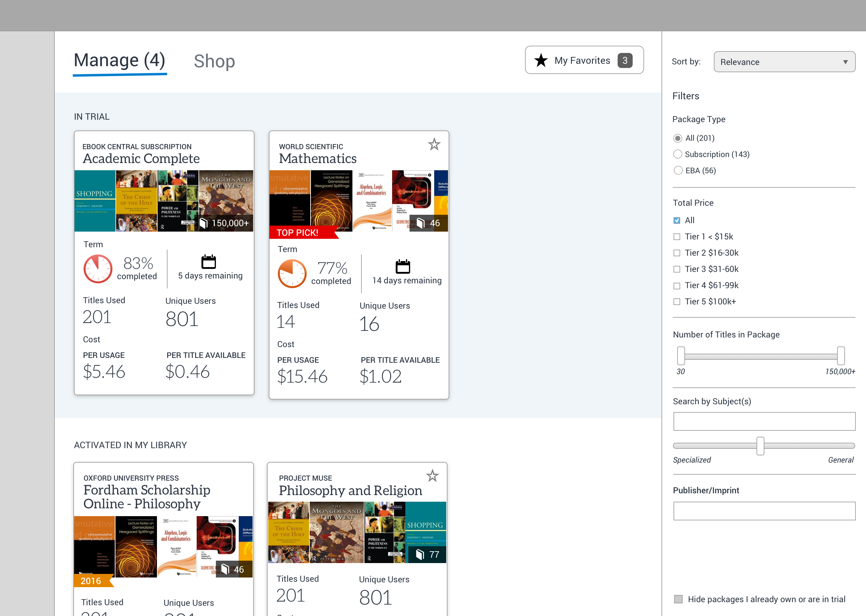Check Tier 3 $31-60k filter
866x616 pixels.
pos(677,269)
